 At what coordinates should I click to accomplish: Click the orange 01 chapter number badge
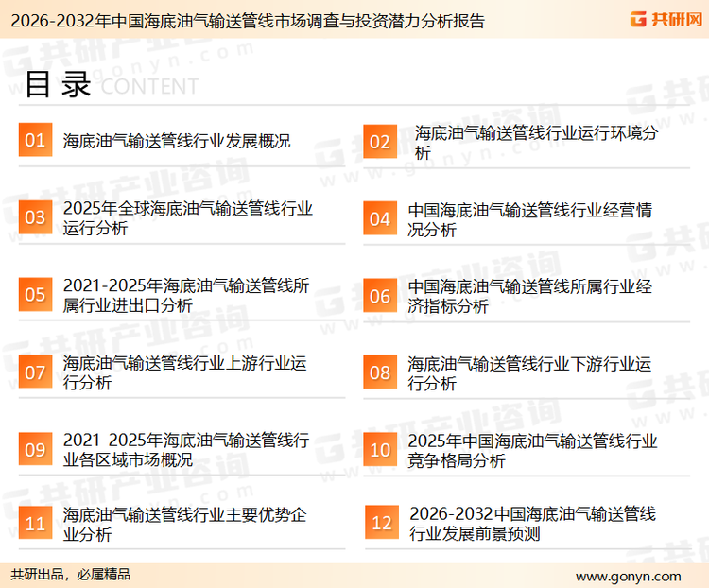[35, 141]
